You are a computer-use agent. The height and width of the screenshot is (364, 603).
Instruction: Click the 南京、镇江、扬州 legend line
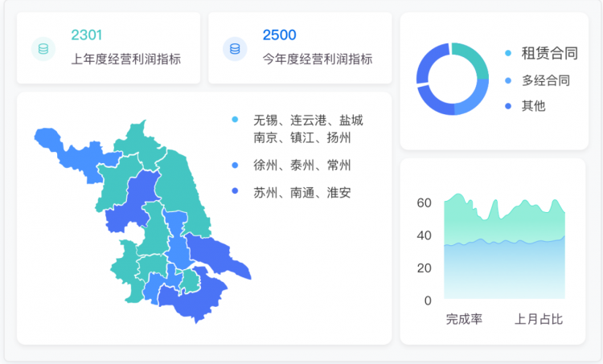[301, 137]
